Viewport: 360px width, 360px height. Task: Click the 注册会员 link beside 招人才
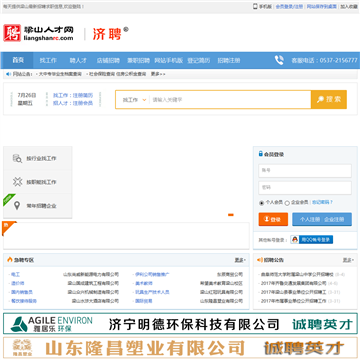point(83,103)
